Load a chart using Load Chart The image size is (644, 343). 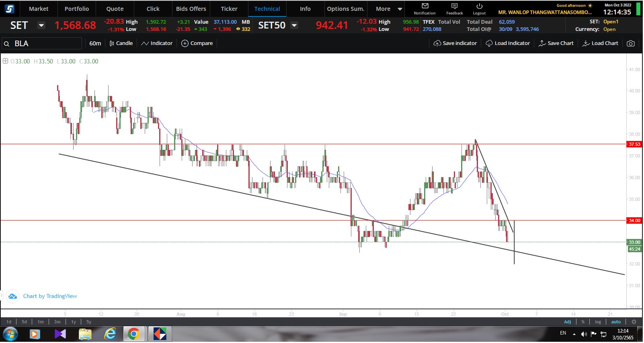pyautogui.click(x=600, y=43)
